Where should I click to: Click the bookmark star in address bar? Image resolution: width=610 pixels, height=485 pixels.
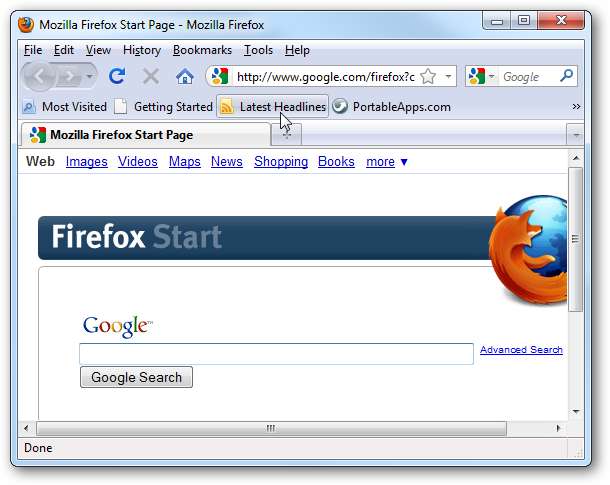428,76
